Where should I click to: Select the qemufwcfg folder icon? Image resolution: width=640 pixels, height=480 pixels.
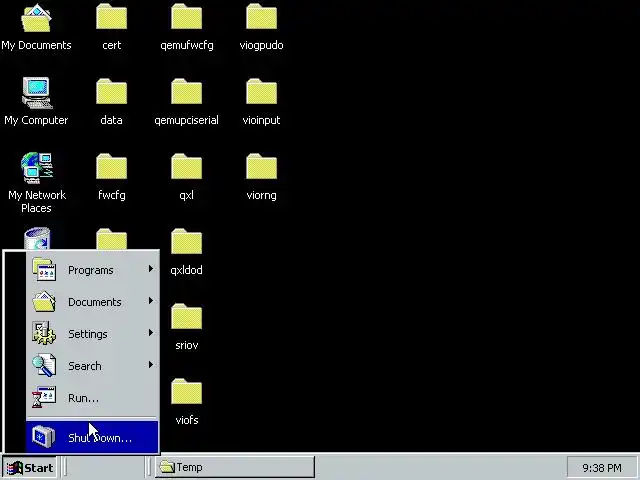(x=187, y=16)
